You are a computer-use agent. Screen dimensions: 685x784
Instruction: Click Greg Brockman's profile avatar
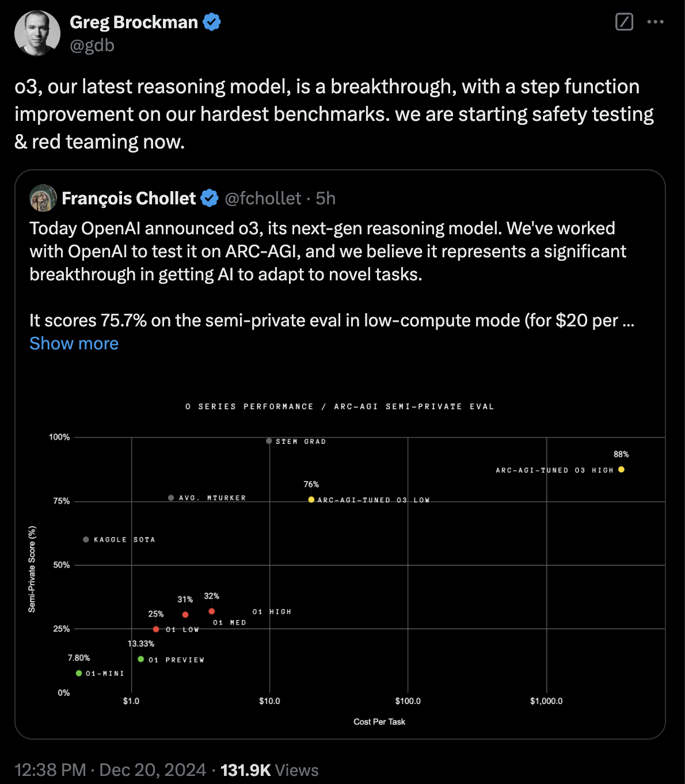tap(37, 33)
